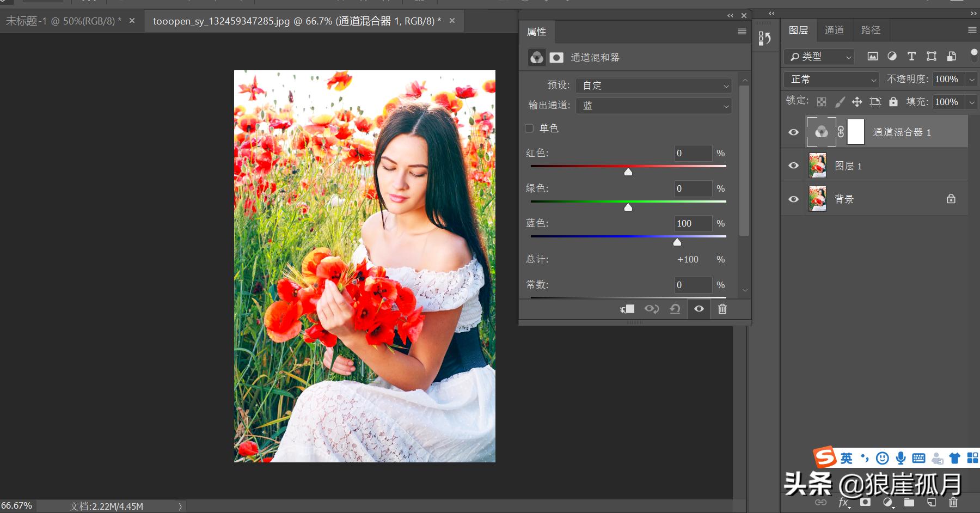980x513 pixels.
Task: Enable the 单色 monochrome checkbox
Action: [529, 129]
